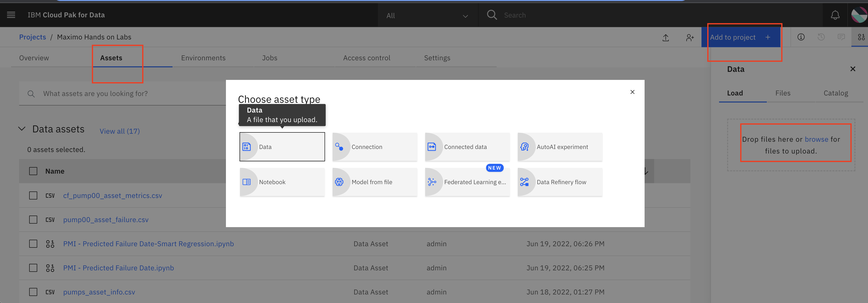Check pumps_asset_info.csv row checkbox
This screenshot has height=303, width=868.
coord(33,292)
